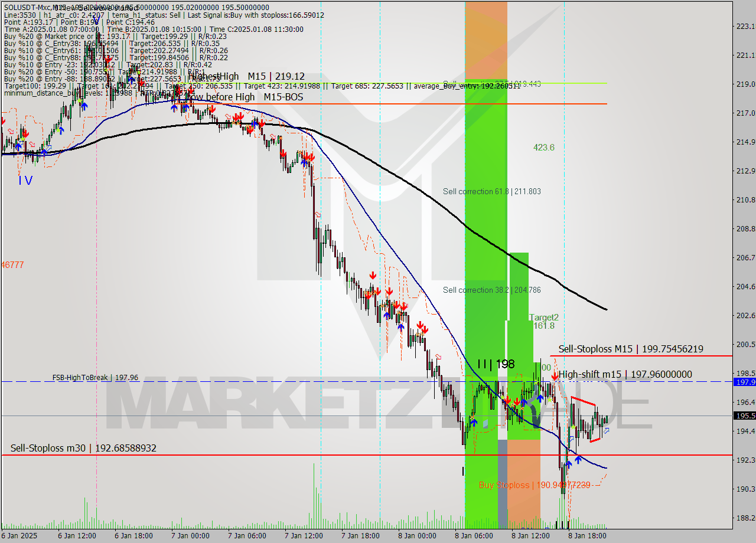
Task: Click the 8 Jan 00:00 time axis label
Action: click(x=417, y=536)
